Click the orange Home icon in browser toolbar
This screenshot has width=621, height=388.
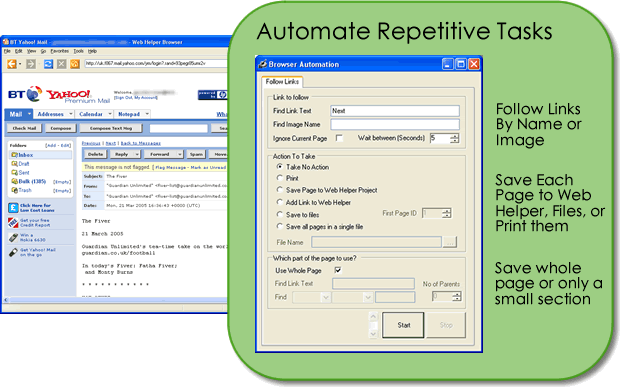(x=74, y=64)
